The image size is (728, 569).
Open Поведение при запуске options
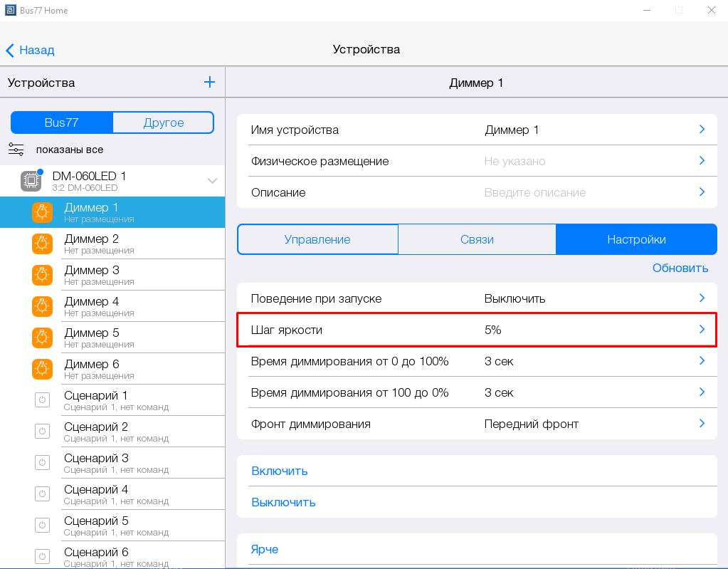(x=476, y=298)
